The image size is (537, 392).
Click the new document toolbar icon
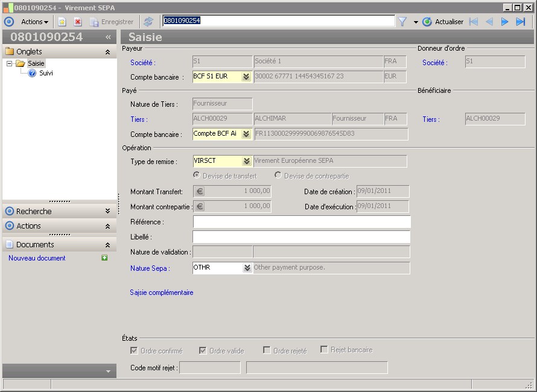(62, 22)
